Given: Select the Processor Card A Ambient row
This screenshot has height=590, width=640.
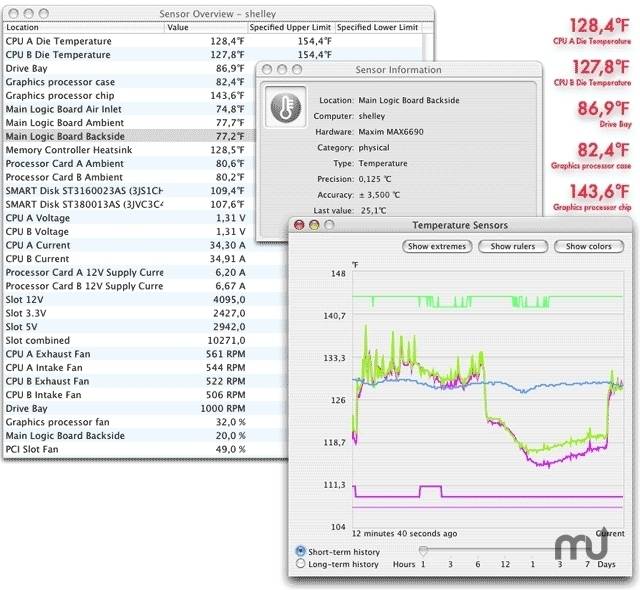Looking at the screenshot, I should click(x=129, y=164).
